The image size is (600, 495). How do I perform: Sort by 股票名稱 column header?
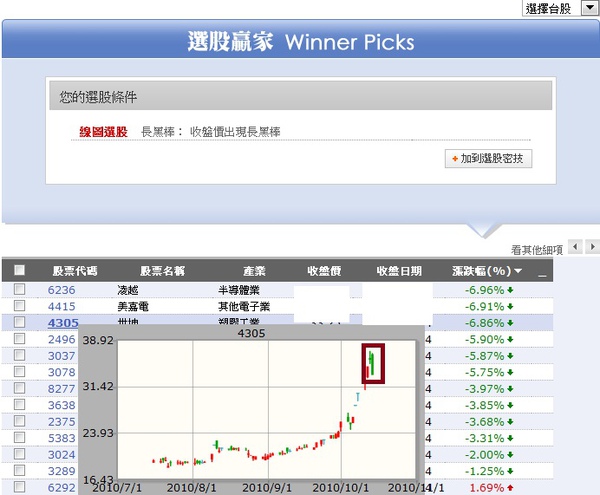162,271
